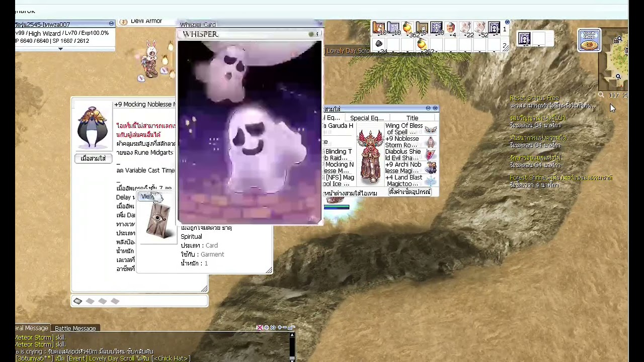Switch to the Special Eq... tab
Screen dimensions: 644x362
[x=367, y=118]
